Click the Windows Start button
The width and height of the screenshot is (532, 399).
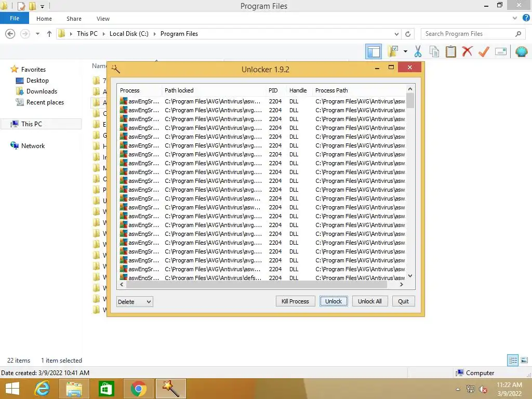pyautogui.click(x=12, y=389)
